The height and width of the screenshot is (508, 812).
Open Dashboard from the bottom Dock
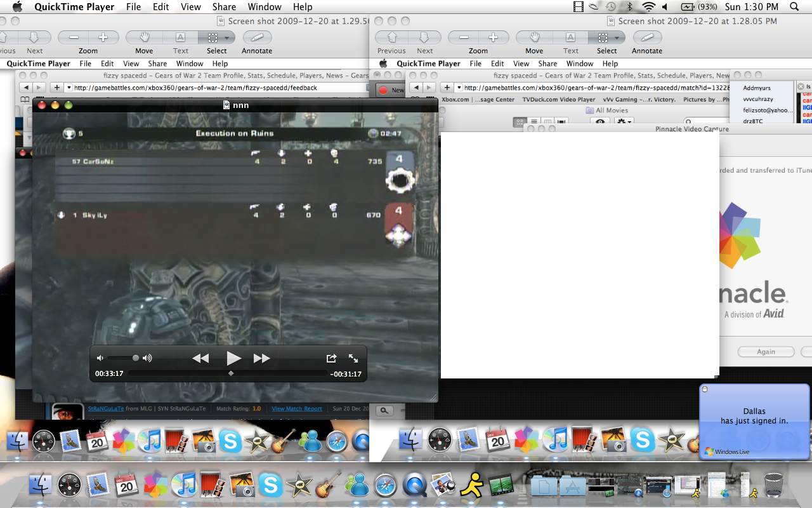69,485
